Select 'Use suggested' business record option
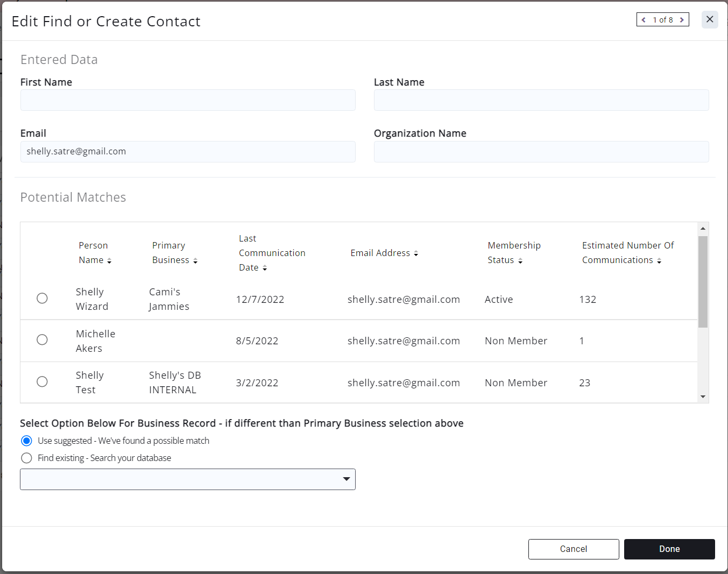The height and width of the screenshot is (574, 728). [26, 441]
